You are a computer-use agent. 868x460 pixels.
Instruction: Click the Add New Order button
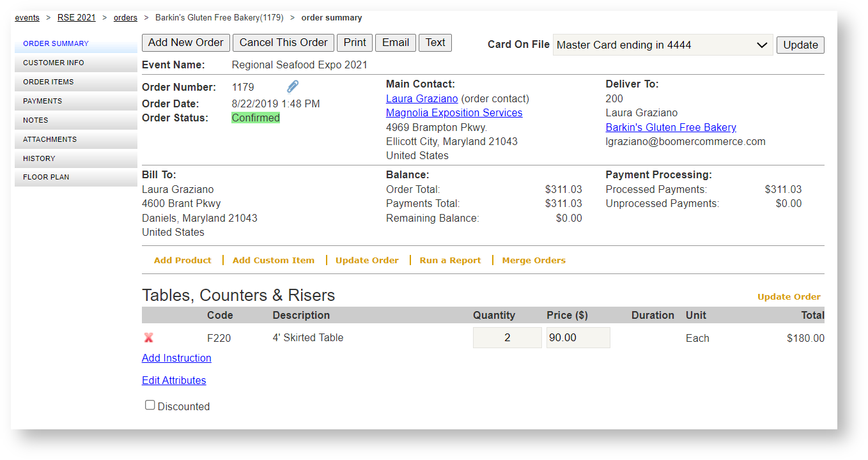tap(185, 42)
